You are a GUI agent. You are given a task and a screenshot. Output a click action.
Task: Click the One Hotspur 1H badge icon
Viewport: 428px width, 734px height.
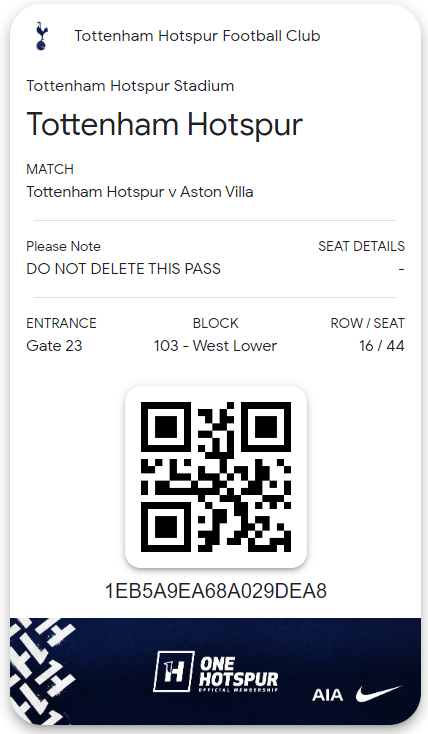(x=174, y=671)
